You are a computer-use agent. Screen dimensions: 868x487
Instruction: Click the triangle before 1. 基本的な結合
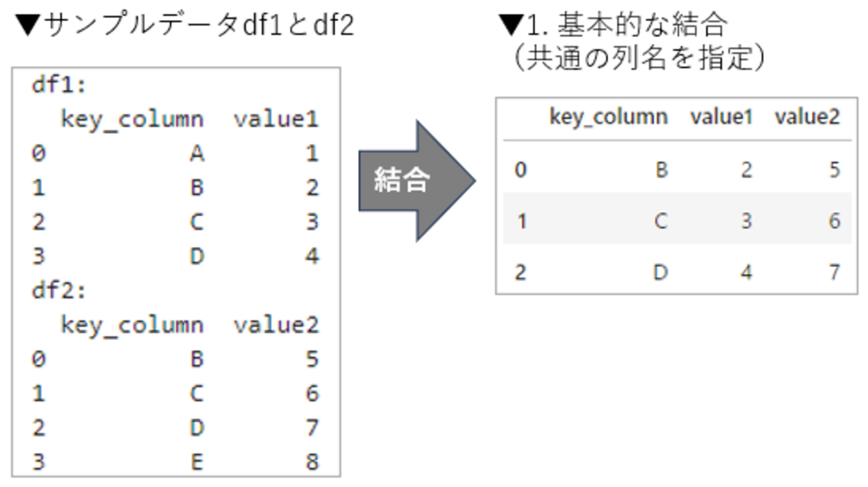(x=511, y=27)
